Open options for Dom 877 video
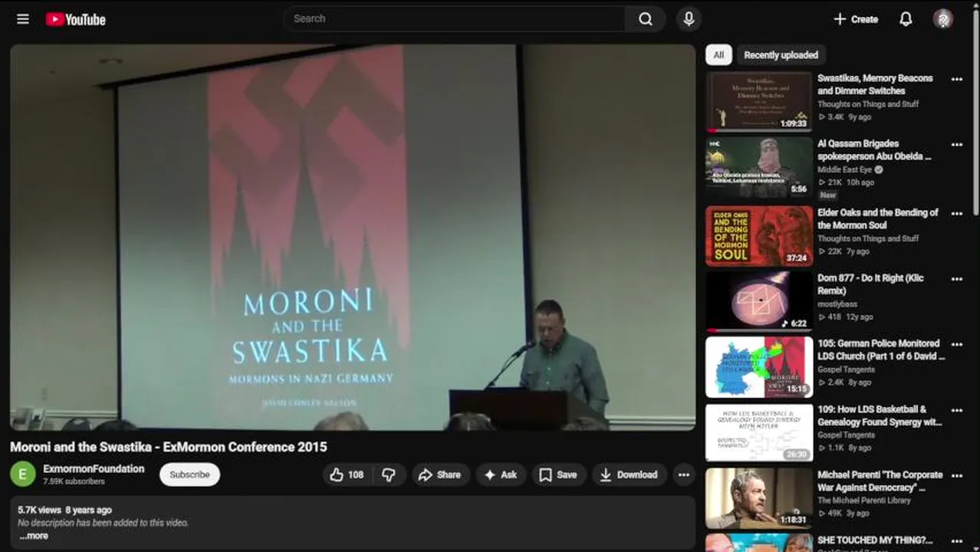 click(956, 279)
